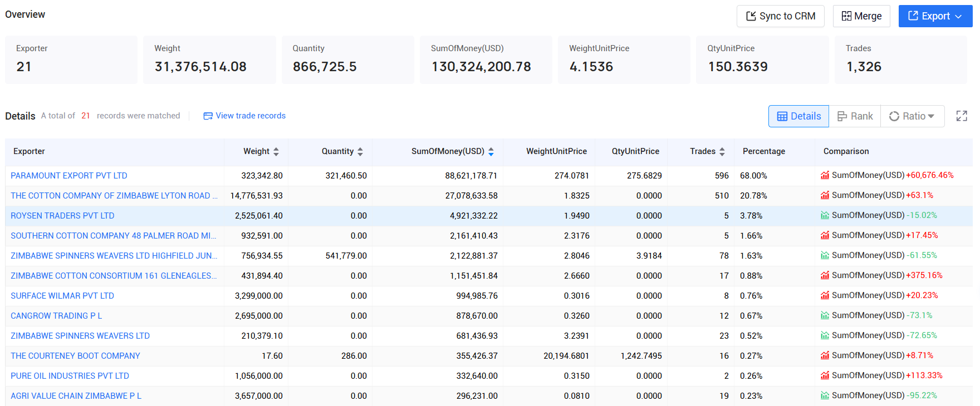Click the comparison chart icon in the +63.1% row
This screenshot has width=980, height=406.
[x=825, y=195]
